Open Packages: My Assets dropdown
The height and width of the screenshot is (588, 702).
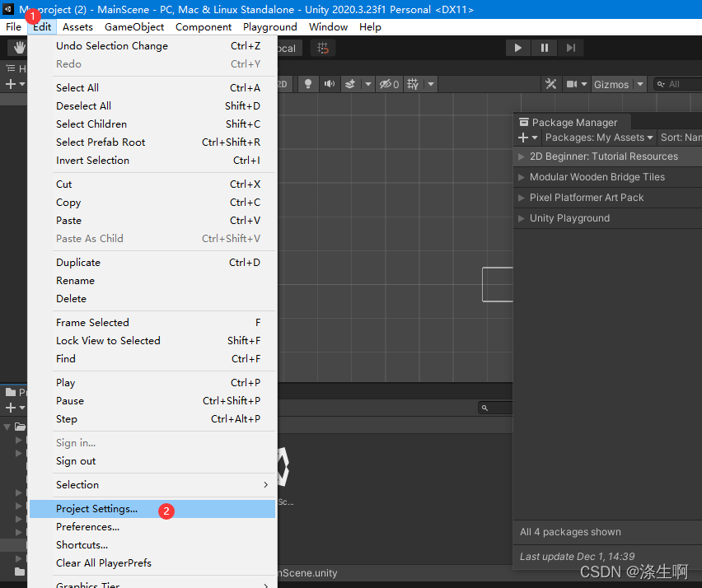599,138
